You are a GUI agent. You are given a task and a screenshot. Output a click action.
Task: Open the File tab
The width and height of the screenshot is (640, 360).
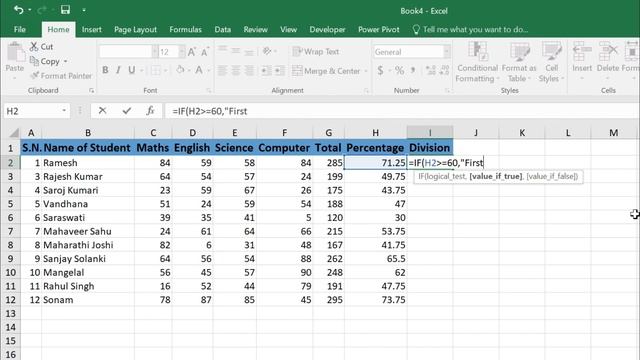pyautogui.click(x=20, y=29)
